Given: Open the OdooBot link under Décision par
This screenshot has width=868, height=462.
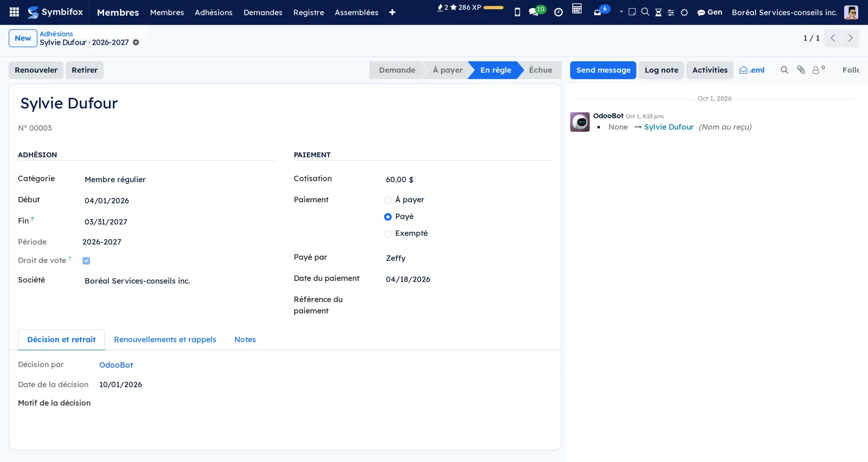Looking at the screenshot, I should click(116, 365).
